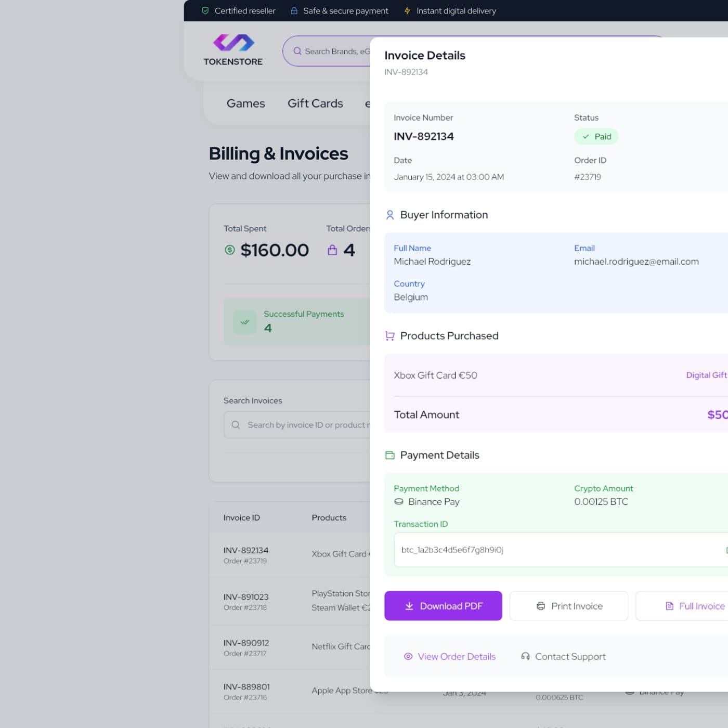The height and width of the screenshot is (728, 728).
Task: Click the email michael.rodriguez@email.com
Action: click(636, 262)
